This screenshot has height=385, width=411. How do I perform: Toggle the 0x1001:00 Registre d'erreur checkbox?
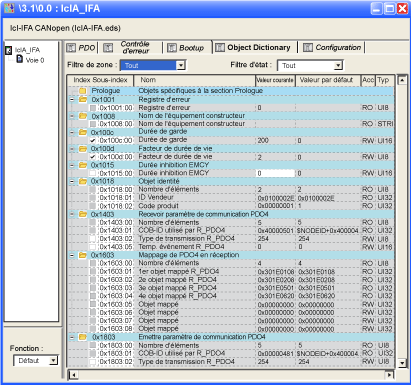click(x=93, y=108)
